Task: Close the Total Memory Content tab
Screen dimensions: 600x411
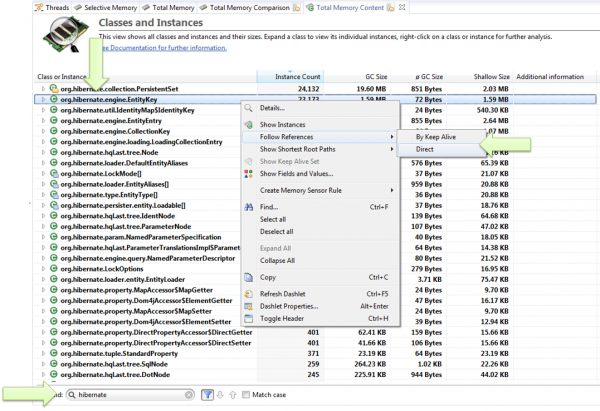Action: pos(402,7)
